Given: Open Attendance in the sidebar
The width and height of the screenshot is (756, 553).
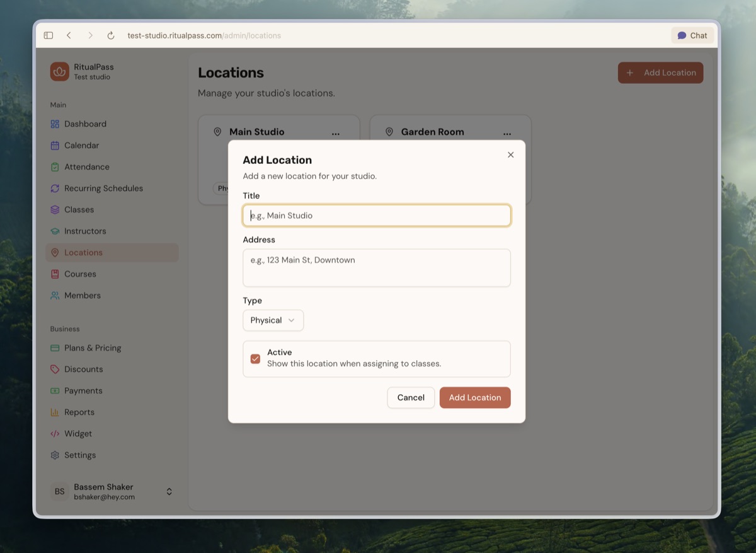Looking at the screenshot, I should (112, 167).
